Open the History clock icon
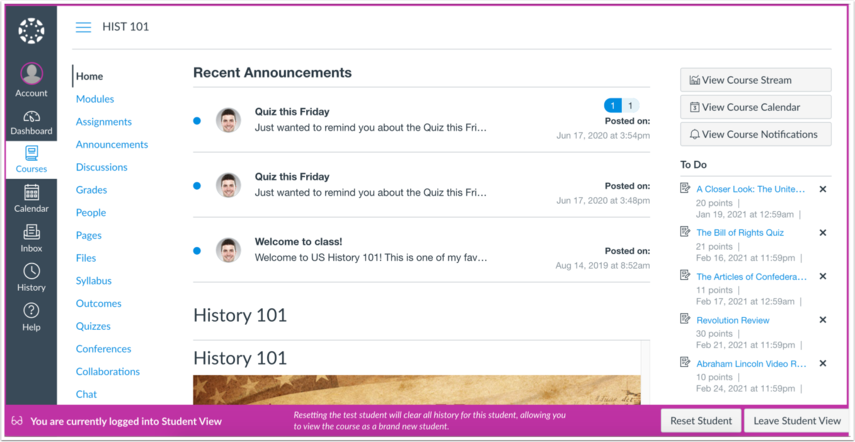 tap(31, 271)
